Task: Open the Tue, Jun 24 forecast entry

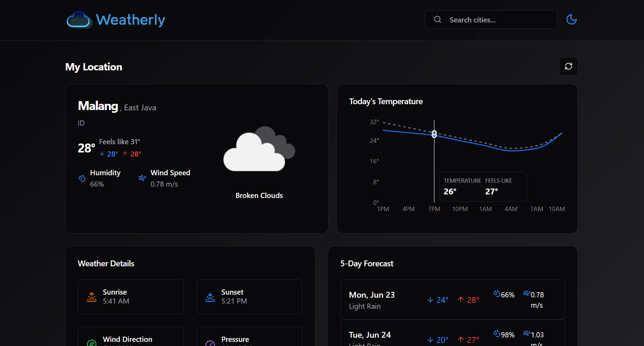Action: point(452,336)
